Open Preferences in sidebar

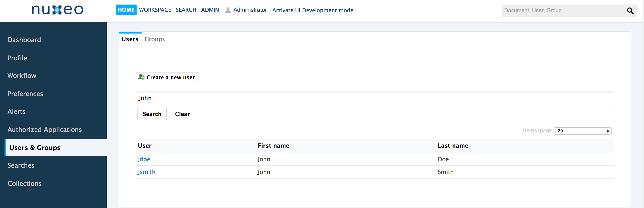pos(25,94)
